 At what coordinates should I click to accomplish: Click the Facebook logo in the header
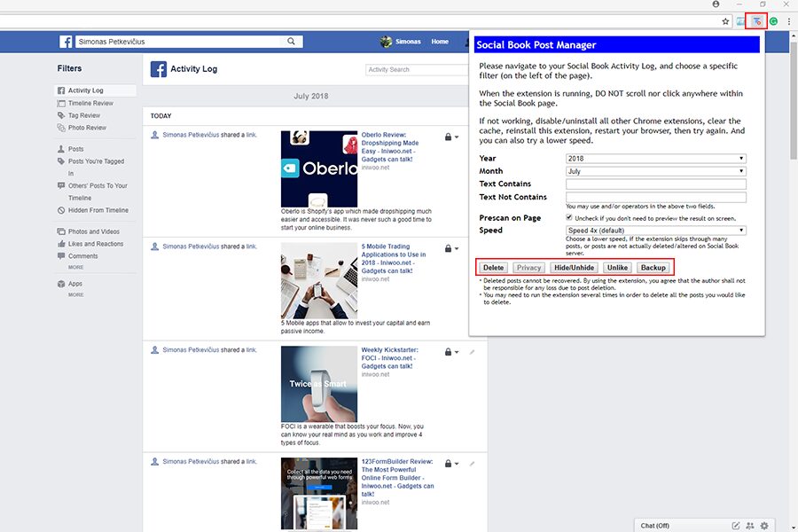[66, 42]
